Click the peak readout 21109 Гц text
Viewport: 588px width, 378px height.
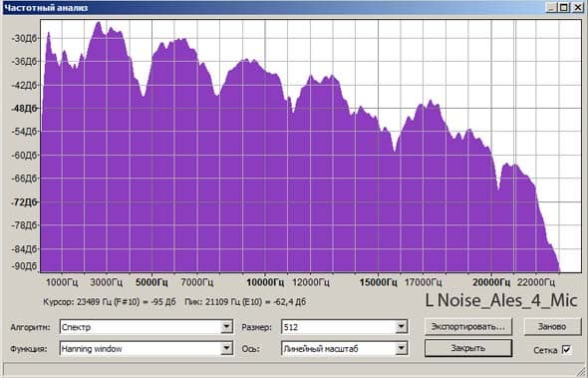(245, 302)
